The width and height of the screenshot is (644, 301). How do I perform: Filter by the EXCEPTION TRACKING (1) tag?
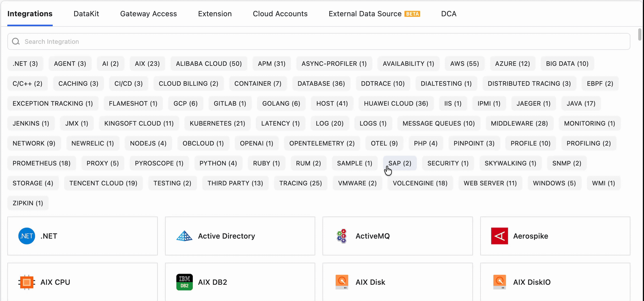pos(53,103)
